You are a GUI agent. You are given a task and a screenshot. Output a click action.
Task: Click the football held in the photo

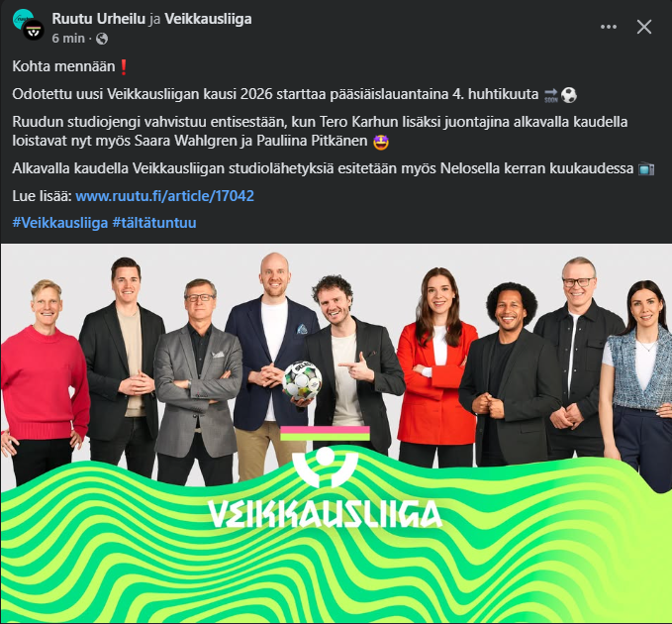point(302,380)
